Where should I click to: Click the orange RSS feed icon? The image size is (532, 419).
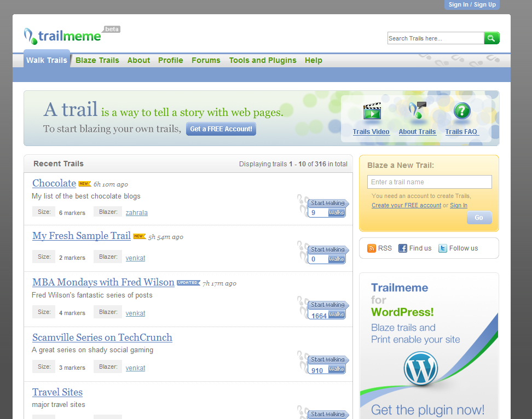point(372,248)
